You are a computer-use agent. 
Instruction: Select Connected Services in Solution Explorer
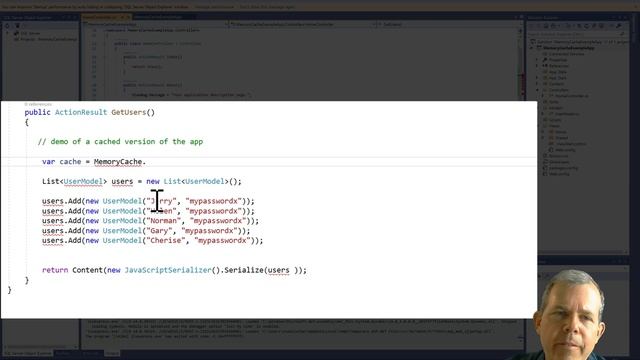[563, 54]
